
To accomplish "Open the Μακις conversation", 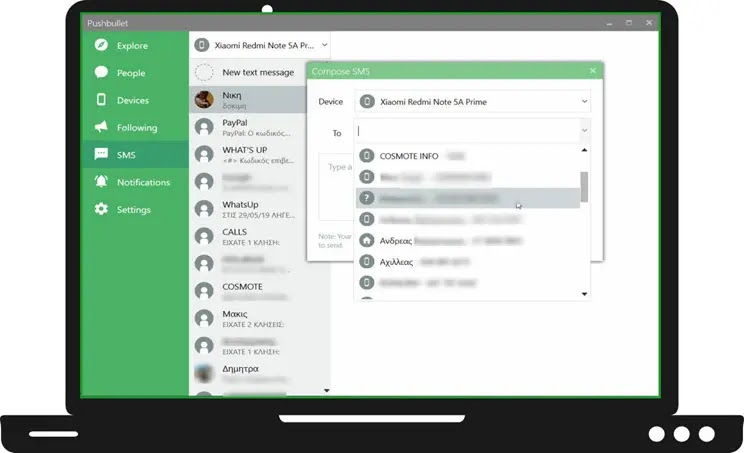I will point(260,319).
